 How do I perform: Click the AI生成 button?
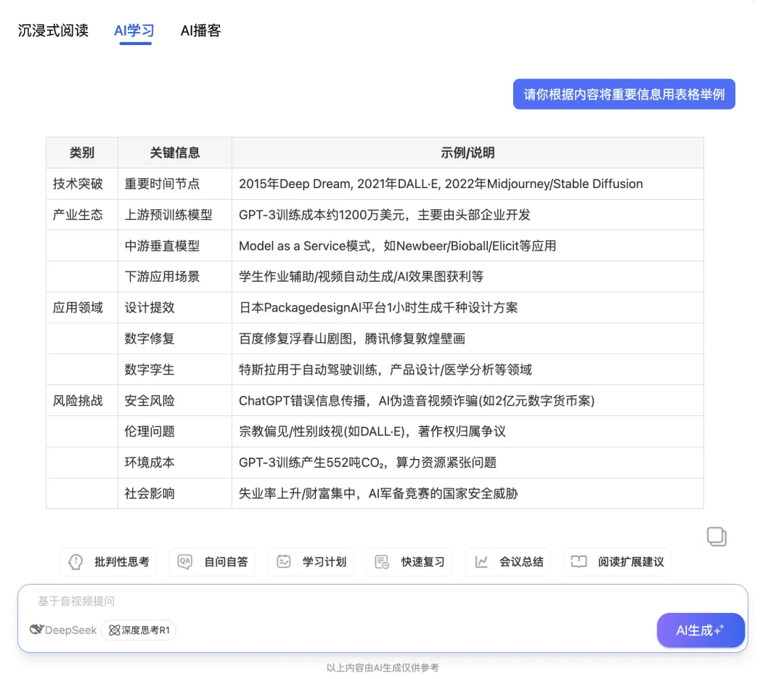(x=701, y=630)
